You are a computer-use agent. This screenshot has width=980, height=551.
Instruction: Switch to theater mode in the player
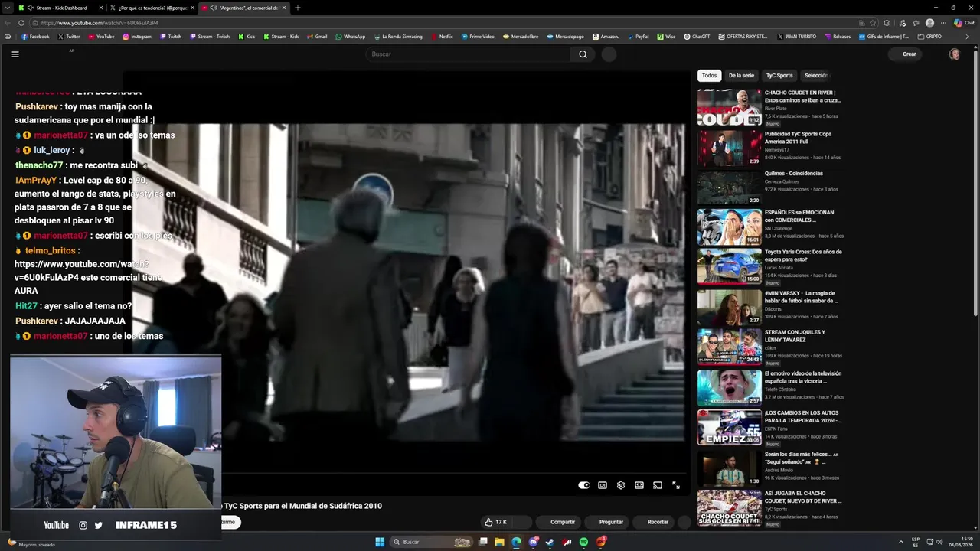[x=639, y=485]
